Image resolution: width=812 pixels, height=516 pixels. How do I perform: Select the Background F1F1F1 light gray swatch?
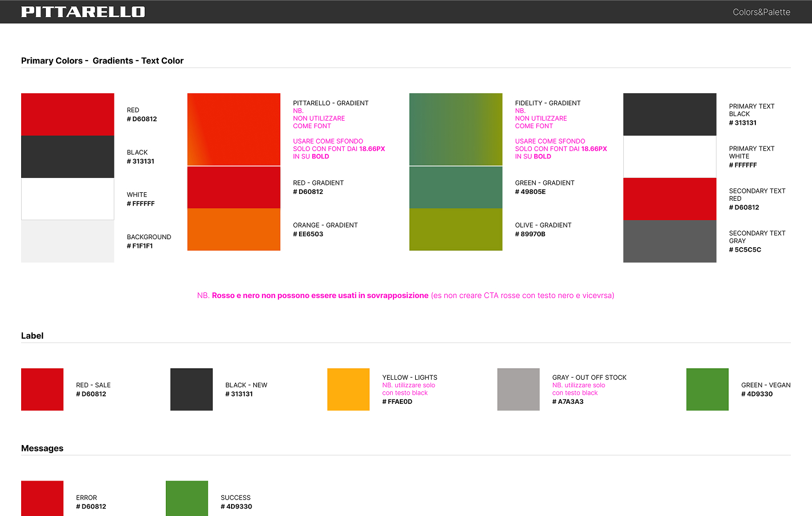pyautogui.click(x=67, y=241)
